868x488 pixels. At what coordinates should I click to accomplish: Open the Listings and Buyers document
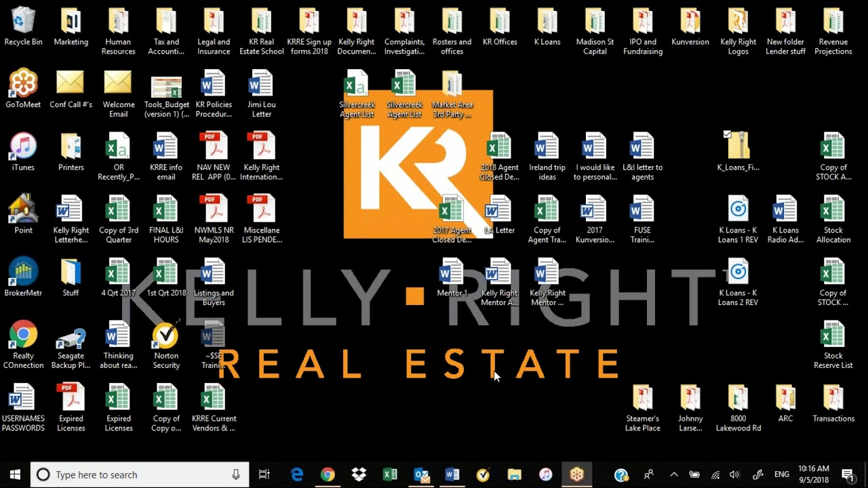pos(214,282)
